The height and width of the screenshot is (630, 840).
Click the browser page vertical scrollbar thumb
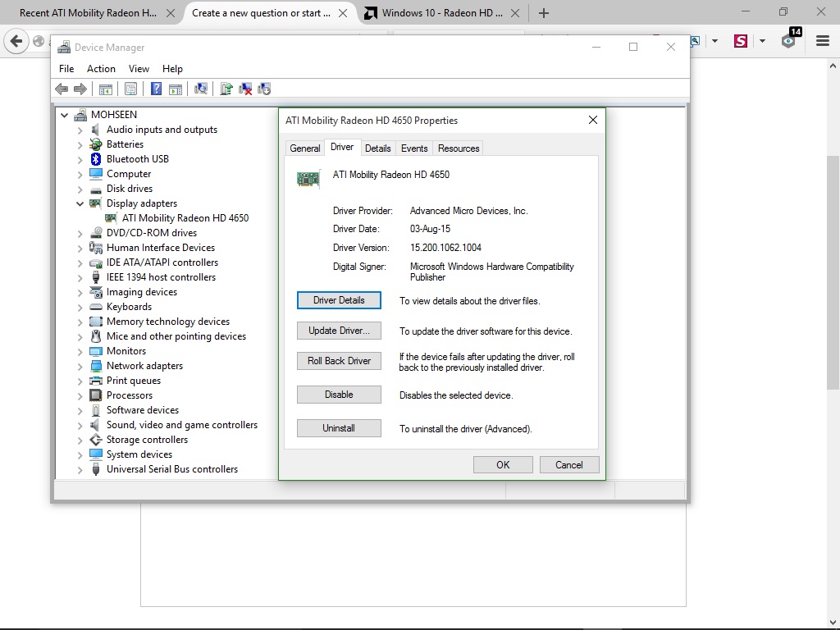tap(833, 273)
